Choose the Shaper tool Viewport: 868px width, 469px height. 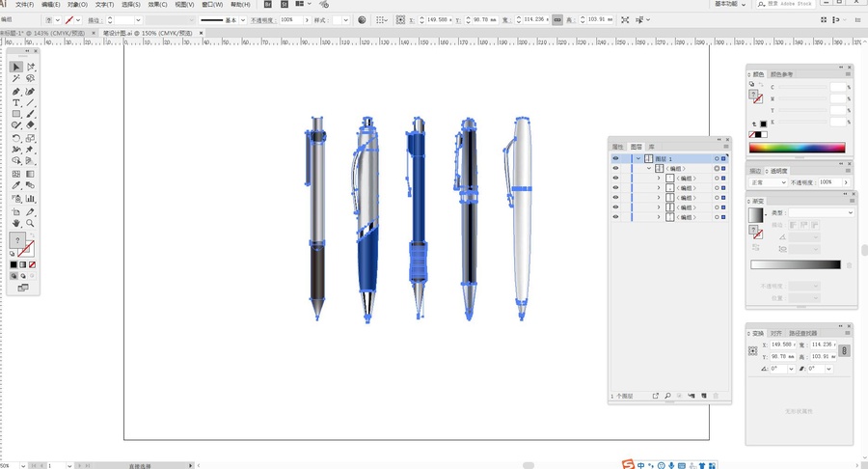[16, 125]
